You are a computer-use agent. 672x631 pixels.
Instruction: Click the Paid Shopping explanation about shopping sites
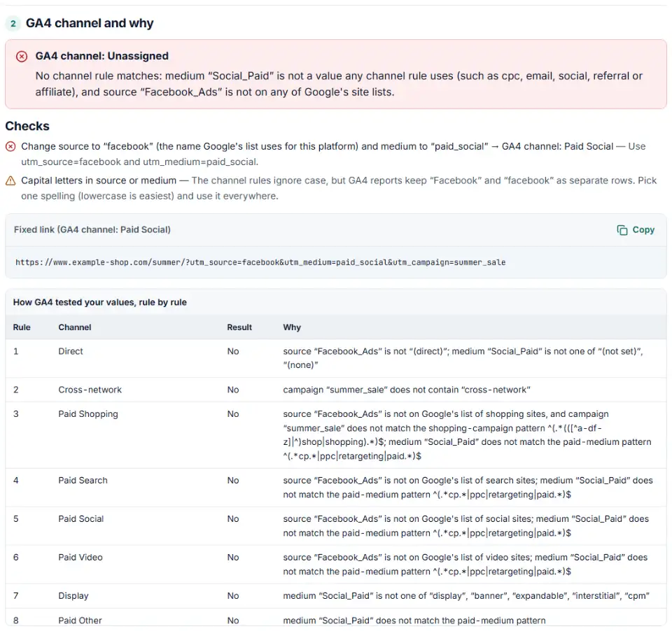click(467, 435)
